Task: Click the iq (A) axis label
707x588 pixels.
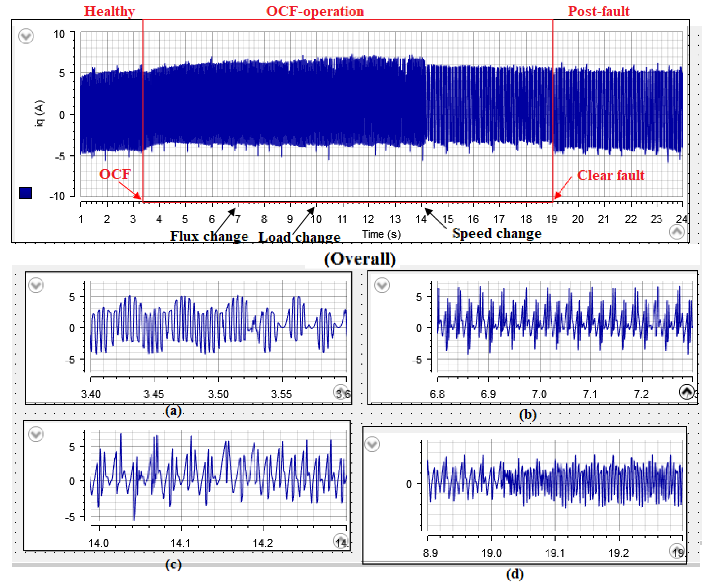Action: 39,113
